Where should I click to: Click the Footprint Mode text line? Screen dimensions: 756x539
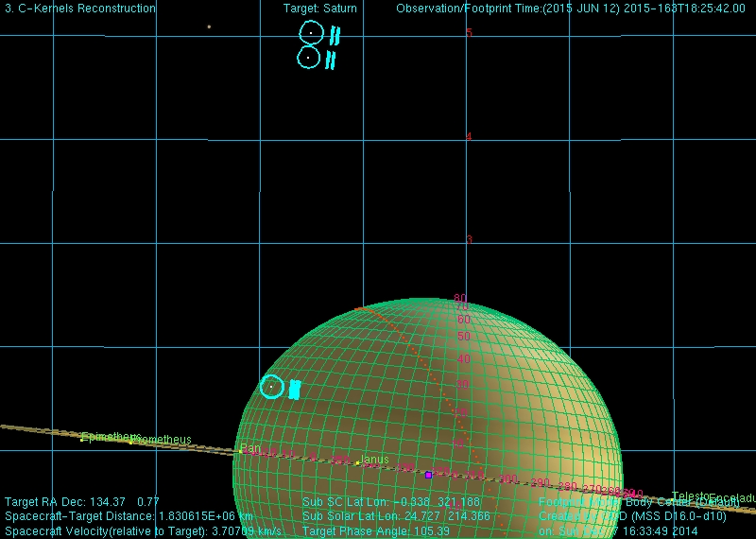click(640, 502)
